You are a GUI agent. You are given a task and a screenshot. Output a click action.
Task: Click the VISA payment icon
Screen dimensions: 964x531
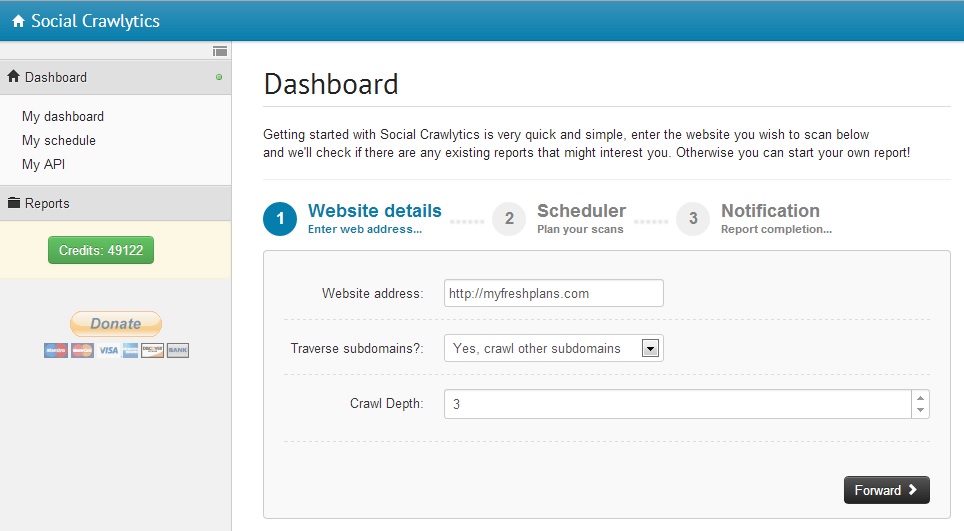(109, 350)
